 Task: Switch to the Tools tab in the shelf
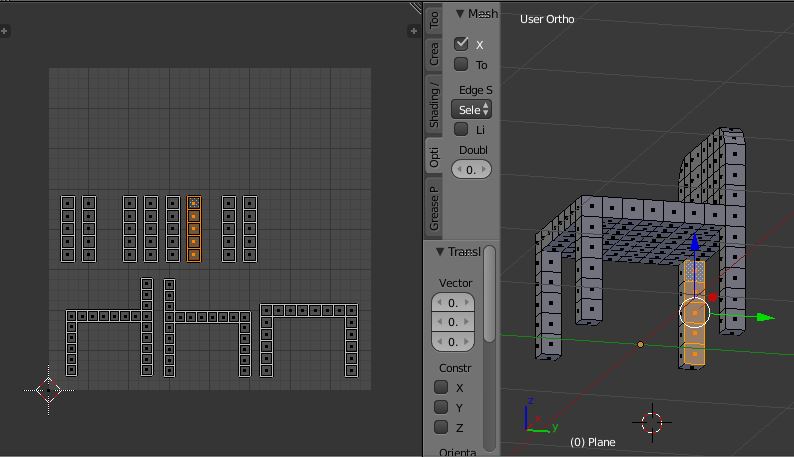click(433, 19)
